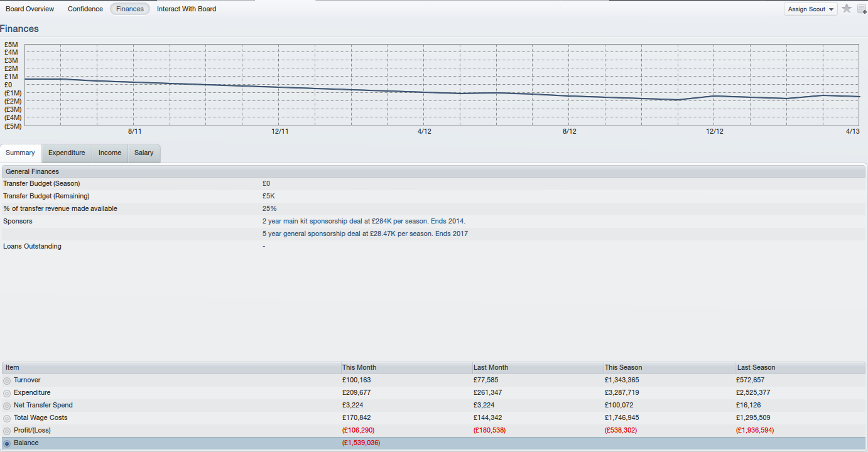
Task: Select the Summary tab
Action: 20,153
